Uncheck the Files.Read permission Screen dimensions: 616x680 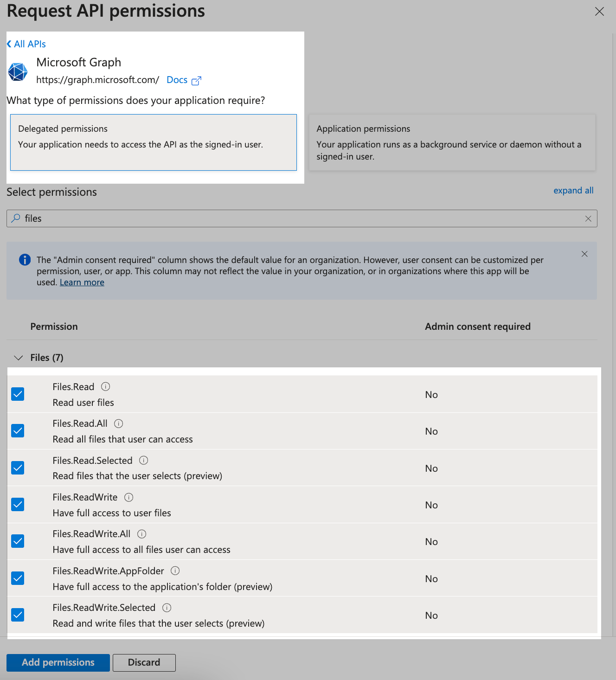[x=17, y=394]
